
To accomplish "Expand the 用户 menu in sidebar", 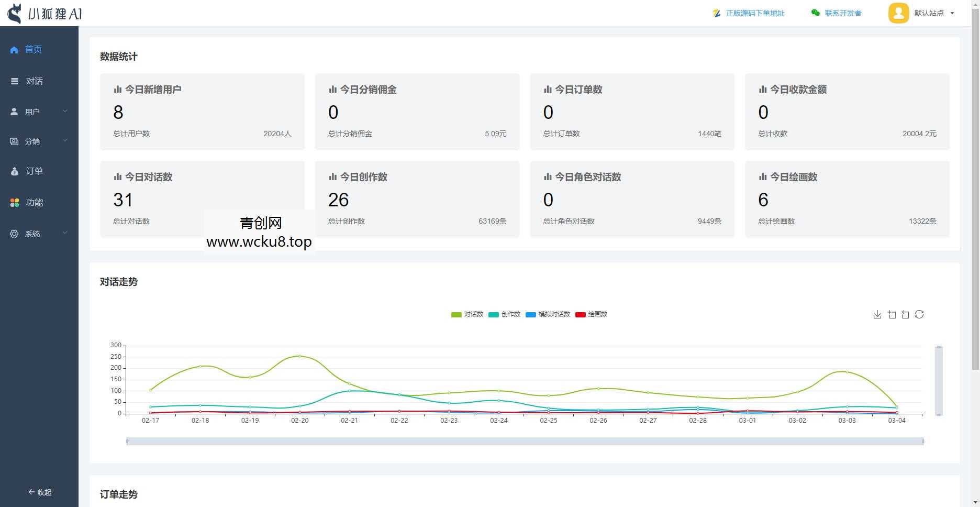I will coord(33,111).
